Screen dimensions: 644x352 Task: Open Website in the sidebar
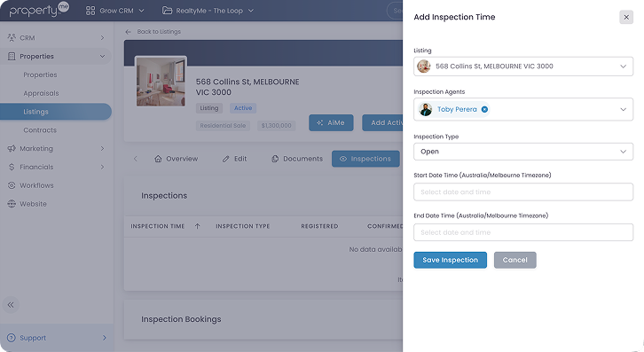33,204
